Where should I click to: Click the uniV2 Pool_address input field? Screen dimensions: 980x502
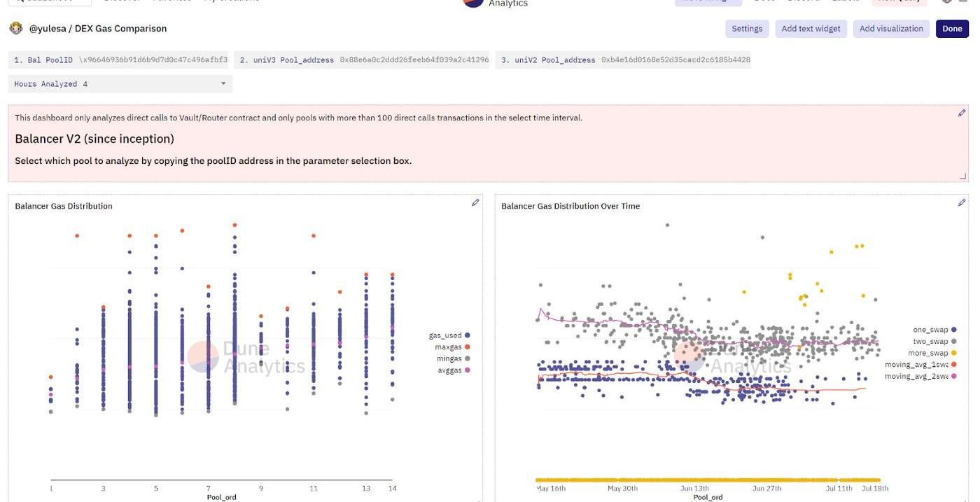click(675, 60)
